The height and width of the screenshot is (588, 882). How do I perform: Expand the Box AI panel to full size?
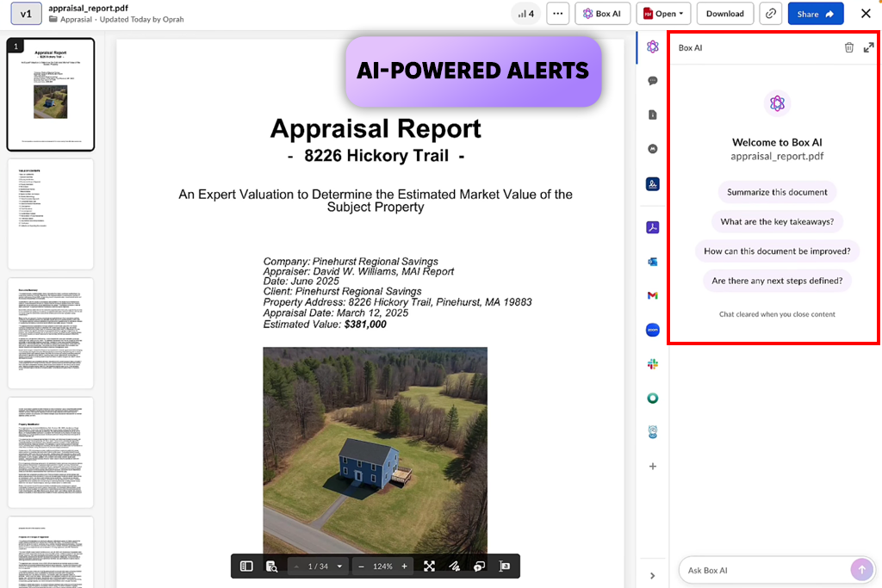point(868,48)
